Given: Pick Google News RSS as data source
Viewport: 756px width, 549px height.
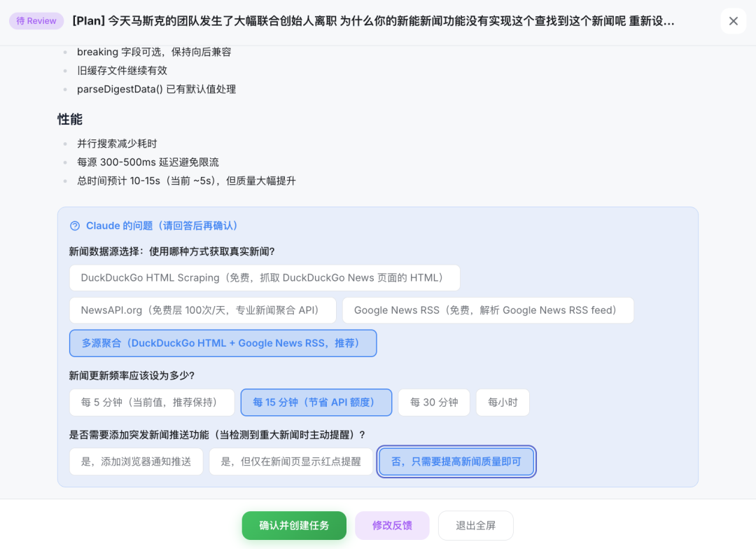Looking at the screenshot, I should (487, 310).
